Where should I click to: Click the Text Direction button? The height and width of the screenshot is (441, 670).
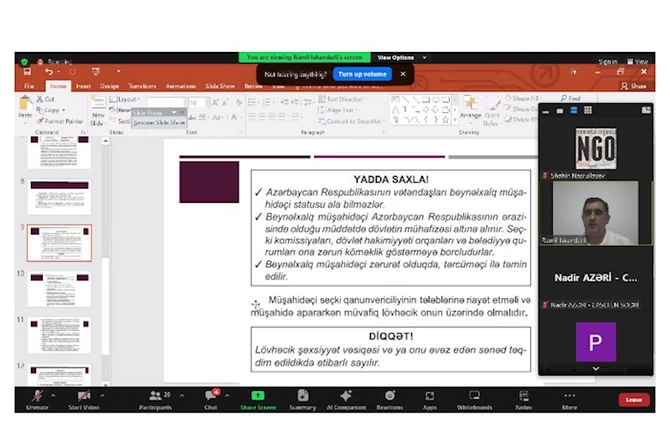coord(342,99)
